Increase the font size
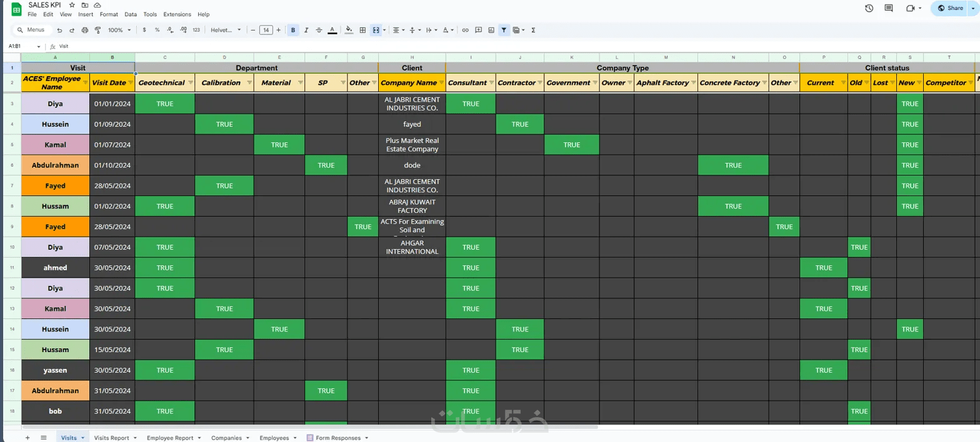Viewport: 980px width, 442px height. [279, 30]
